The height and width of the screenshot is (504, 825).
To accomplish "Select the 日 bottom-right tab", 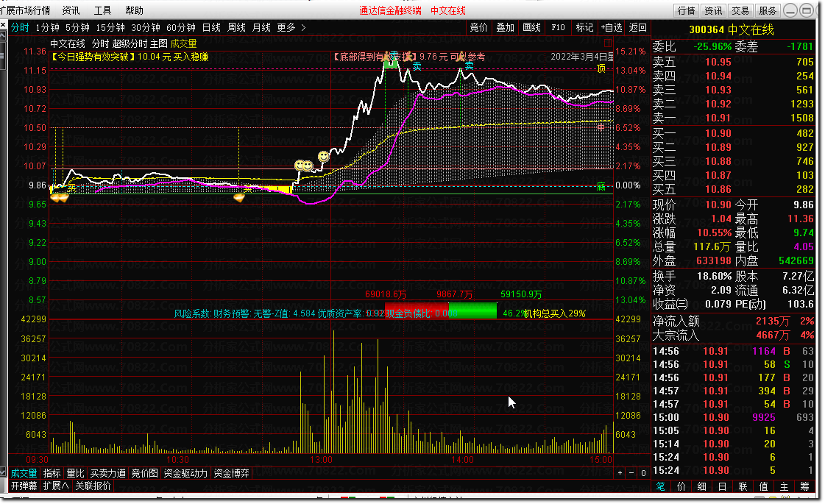I will pyautogui.click(x=722, y=486).
